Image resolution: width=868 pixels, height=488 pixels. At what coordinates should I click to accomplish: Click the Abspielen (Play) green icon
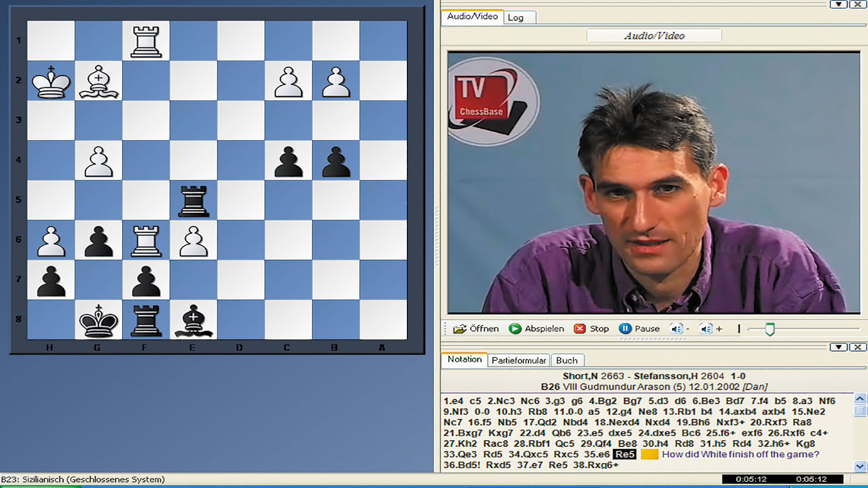pos(514,328)
